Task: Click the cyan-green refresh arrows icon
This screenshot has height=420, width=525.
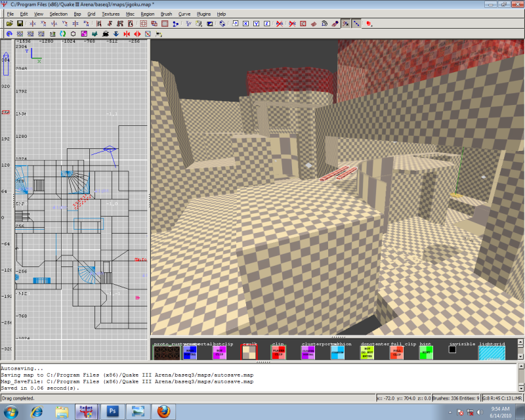Action: pos(62,34)
